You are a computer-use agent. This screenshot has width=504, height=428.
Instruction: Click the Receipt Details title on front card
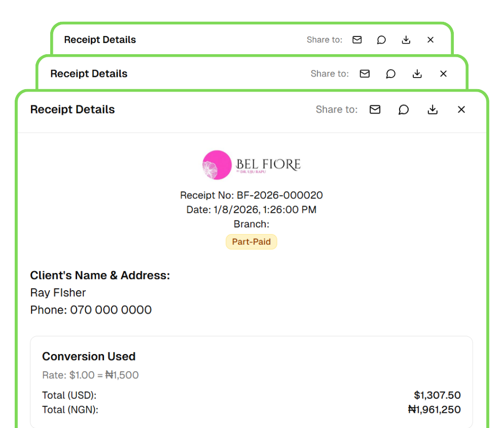[73, 109]
